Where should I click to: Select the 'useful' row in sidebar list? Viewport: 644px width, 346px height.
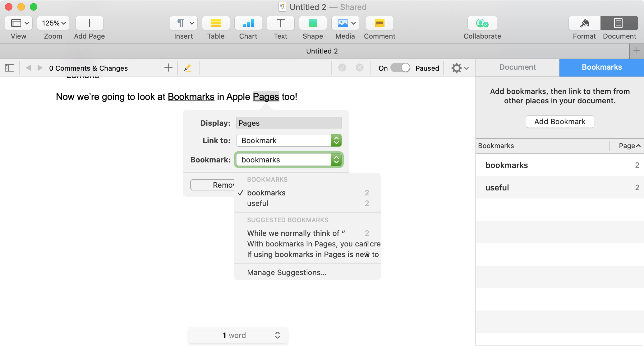click(x=560, y=188)
